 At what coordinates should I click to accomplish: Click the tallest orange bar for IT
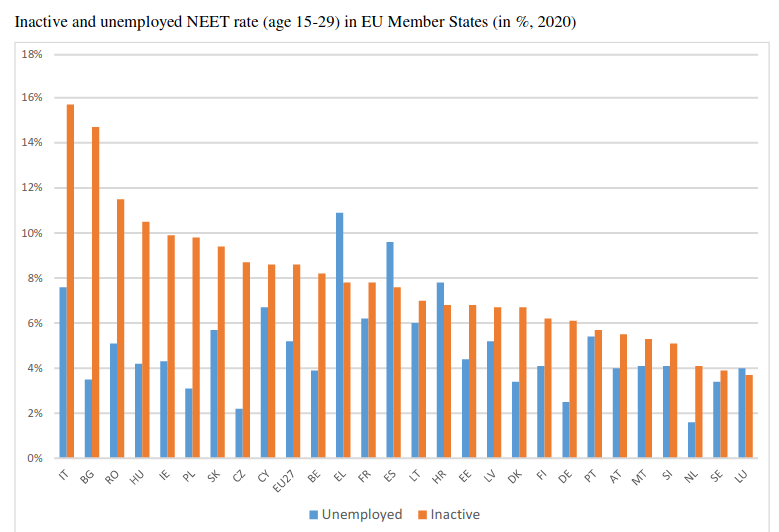point(70,281)
